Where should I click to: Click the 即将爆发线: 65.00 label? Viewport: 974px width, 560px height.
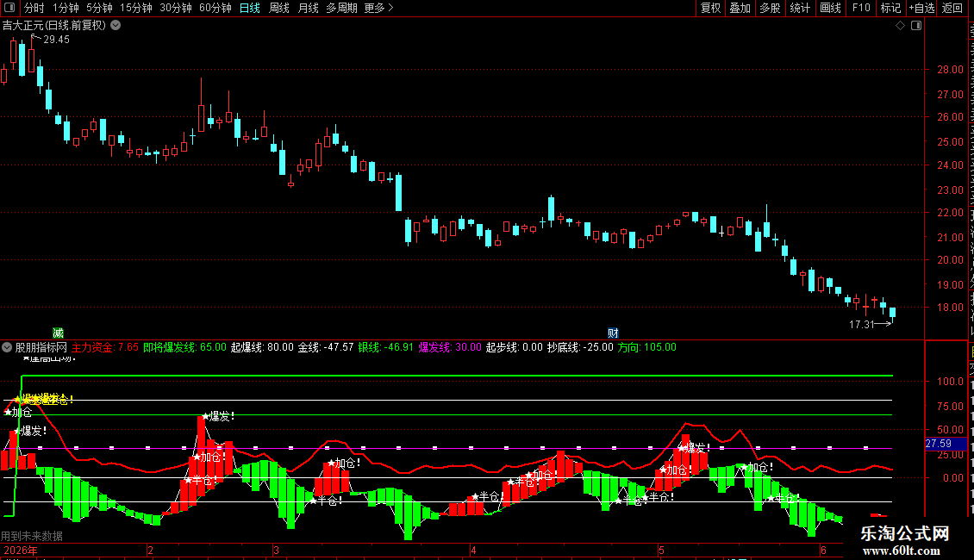click(184, 348)
